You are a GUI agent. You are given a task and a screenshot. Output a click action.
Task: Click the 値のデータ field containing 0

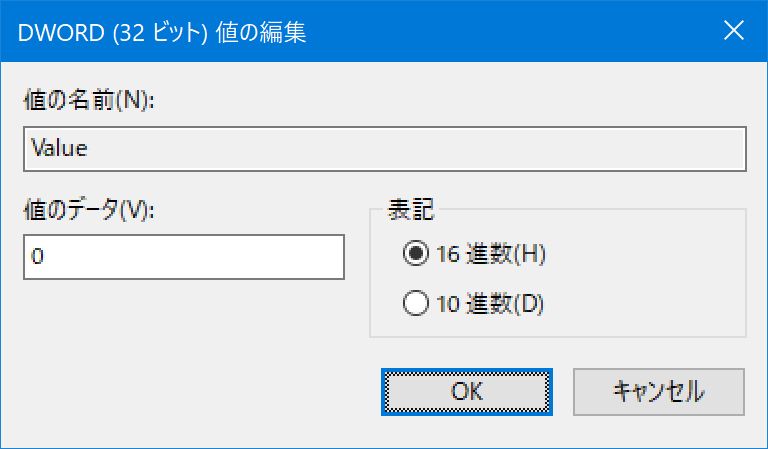184,257
